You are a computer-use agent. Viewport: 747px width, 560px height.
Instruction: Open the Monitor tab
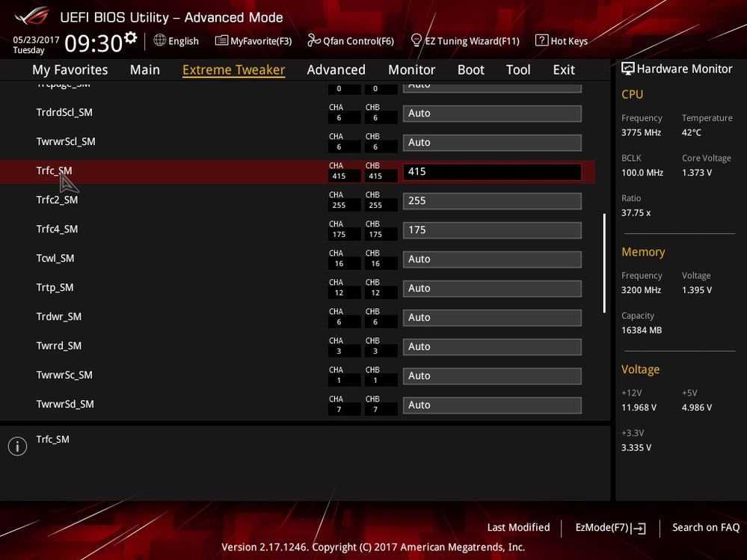[411, 70]
